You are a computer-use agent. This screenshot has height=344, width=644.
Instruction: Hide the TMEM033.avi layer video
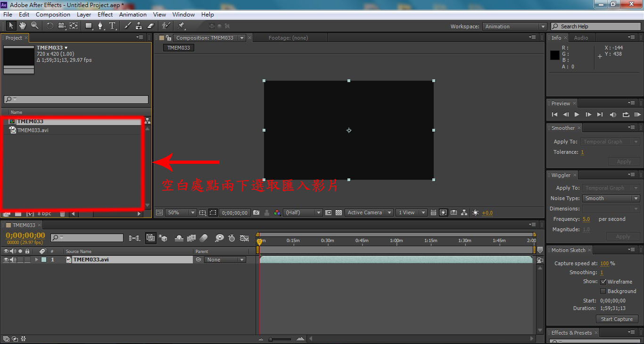tap(6, 260)
